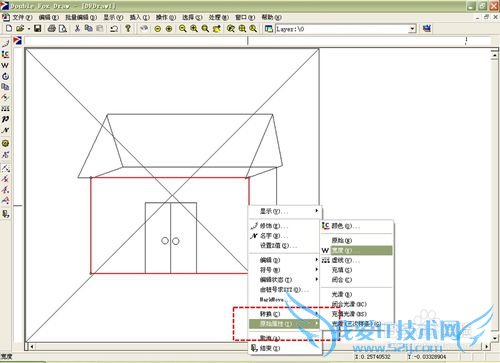Select the Color (C) tool in left toolbar
Viewport: 500px width, 363px height.
5,54
